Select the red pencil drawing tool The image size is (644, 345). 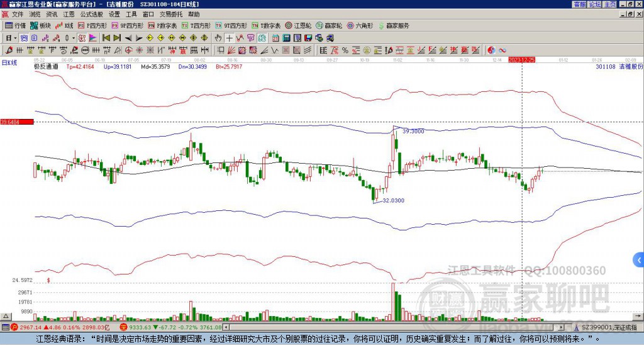(x=9, y=50)
